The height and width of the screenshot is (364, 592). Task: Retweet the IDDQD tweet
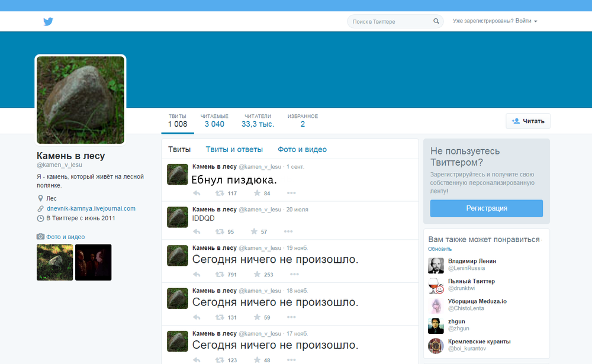(x=220, y=232)
